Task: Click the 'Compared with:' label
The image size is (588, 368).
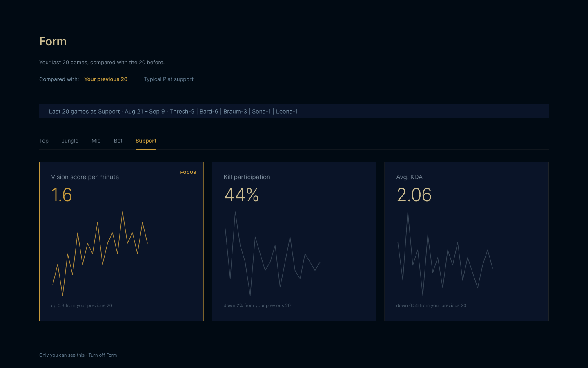Action: point(59,79)
